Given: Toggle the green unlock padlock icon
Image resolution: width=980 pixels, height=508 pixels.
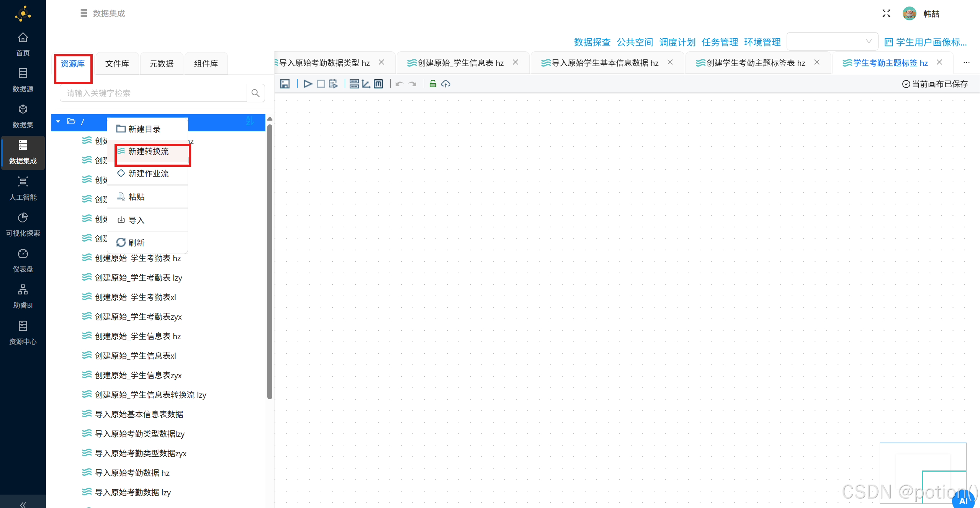Looking at the screenshot, I should 433,84.
